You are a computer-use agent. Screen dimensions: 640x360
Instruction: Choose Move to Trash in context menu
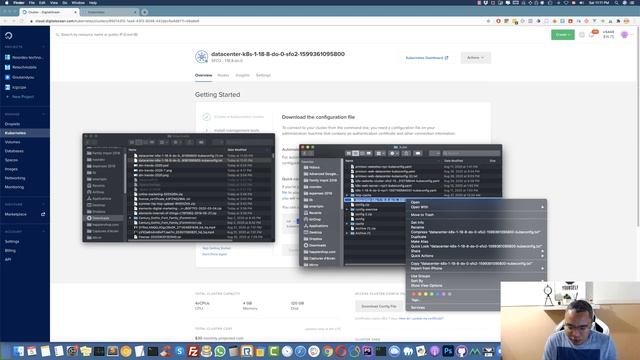[x=422, y=215]
